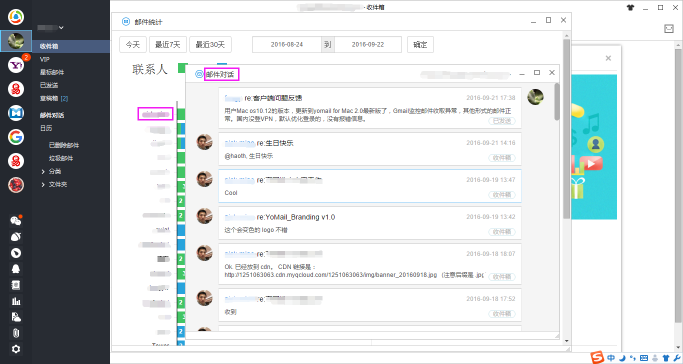Open the WeChat shortcut icon

(16, 221)
